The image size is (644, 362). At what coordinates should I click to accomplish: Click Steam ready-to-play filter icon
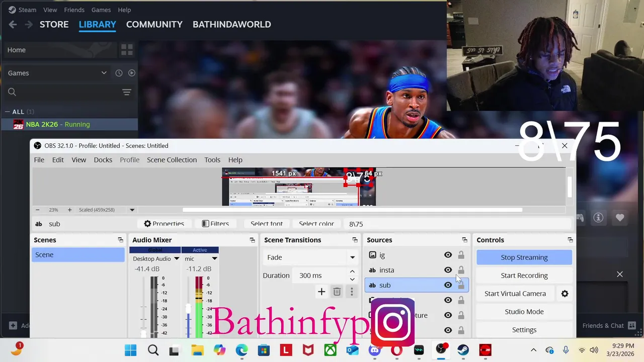point(131,73)
